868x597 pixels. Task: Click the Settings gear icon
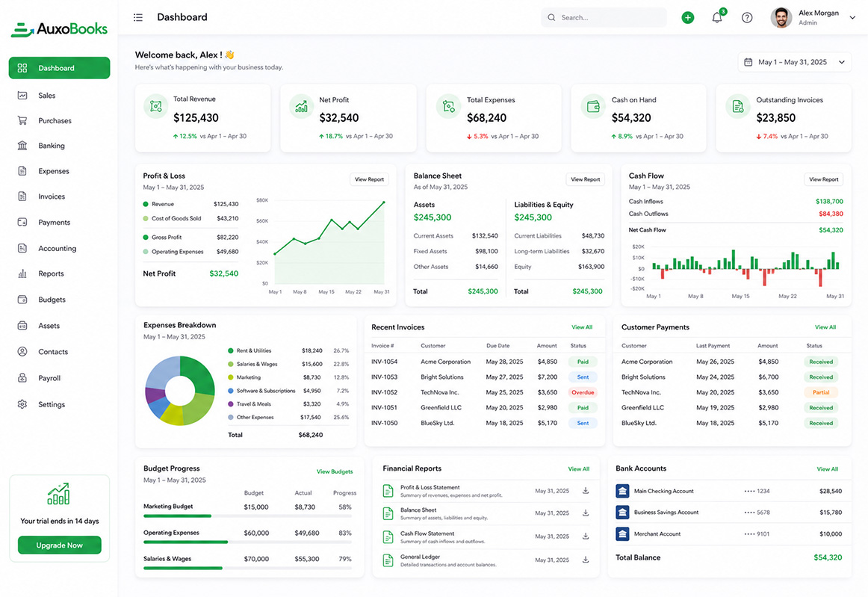(x=22, y=404)
